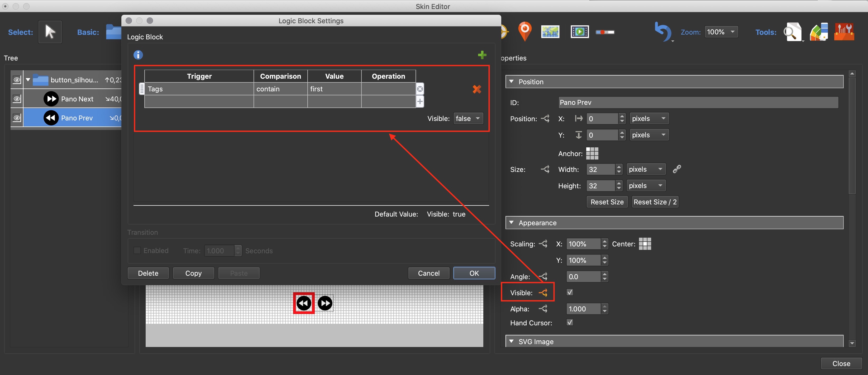
Task: Click the Copy button
Action: [x=193, y=273]
